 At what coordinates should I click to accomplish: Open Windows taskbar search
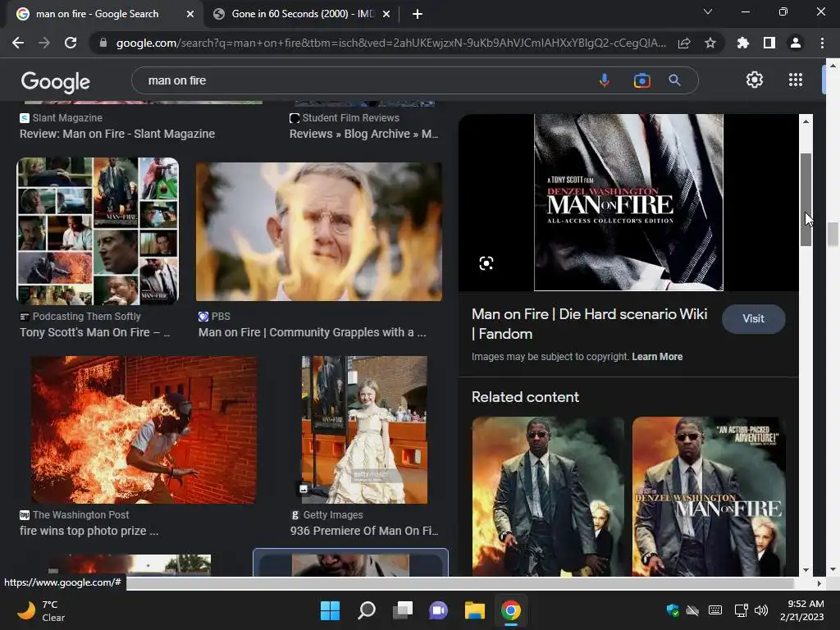tap(367, 610)
